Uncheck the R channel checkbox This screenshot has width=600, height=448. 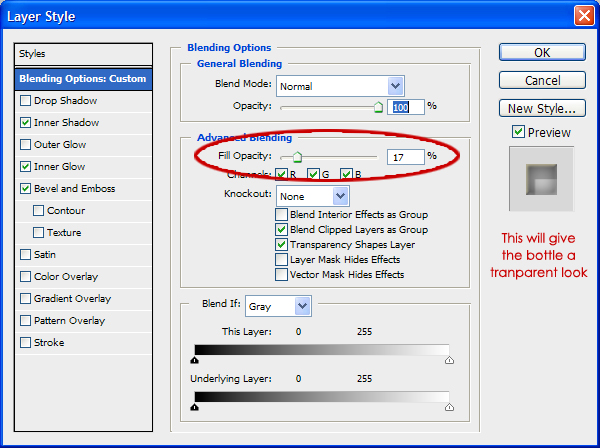(282, 174)
